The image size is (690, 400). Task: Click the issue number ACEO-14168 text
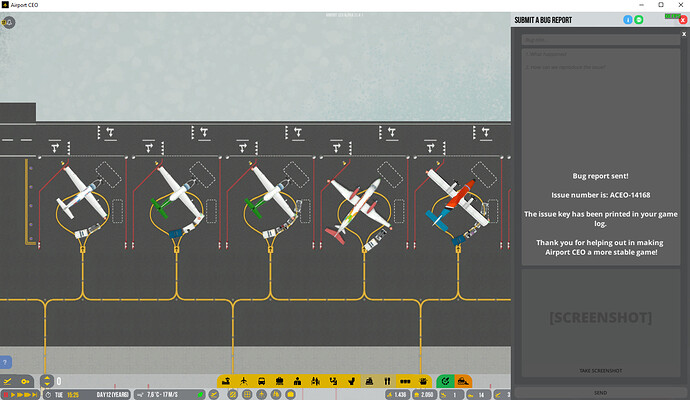601,195
